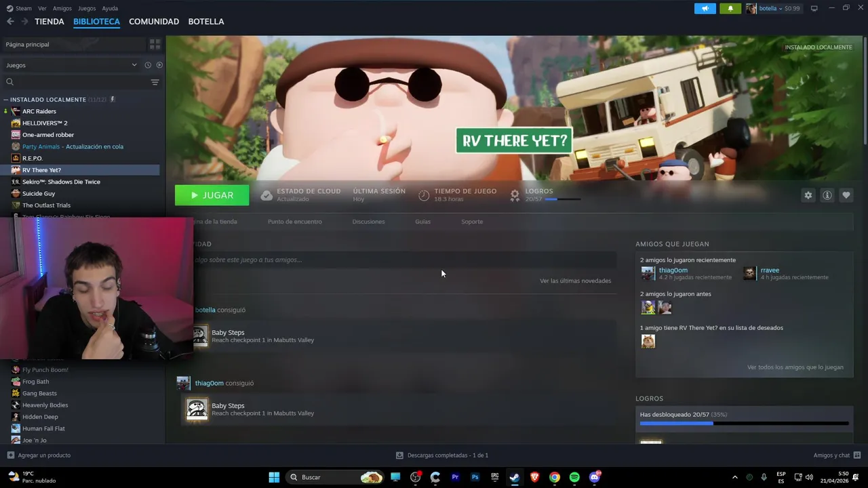Open the Discusiones link
This screenshot has width=868, height=488.
tap(368, 222)
